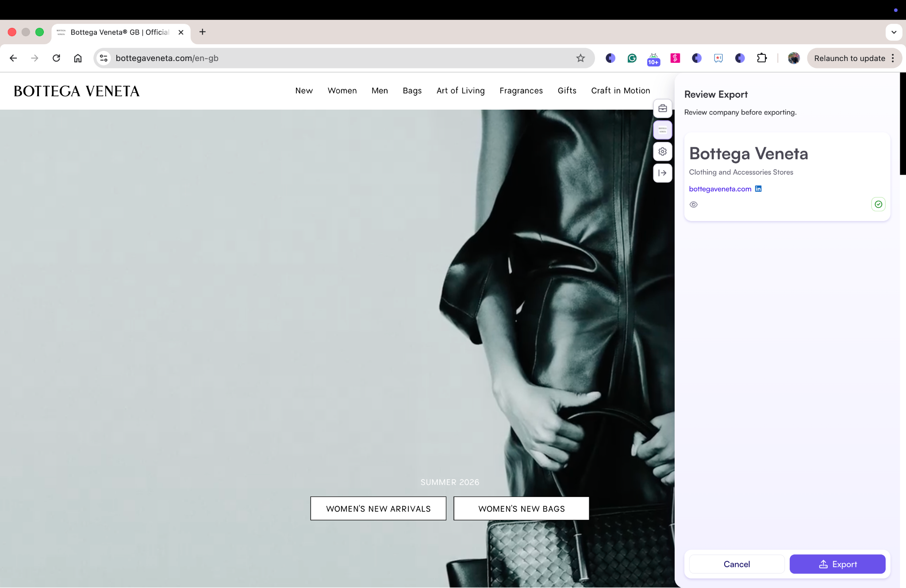Open the Bags navigation menu
The image size is (906, 588).
click(x=412, y=91)
